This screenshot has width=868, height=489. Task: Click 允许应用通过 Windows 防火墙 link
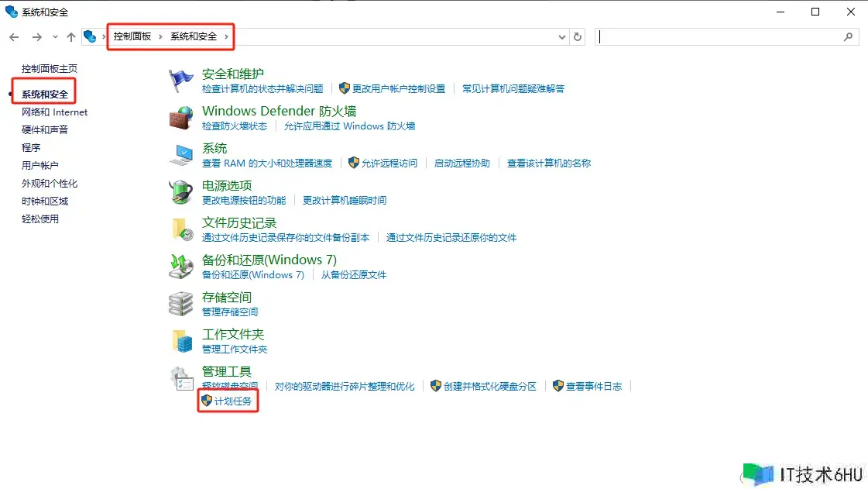(349, 126)
